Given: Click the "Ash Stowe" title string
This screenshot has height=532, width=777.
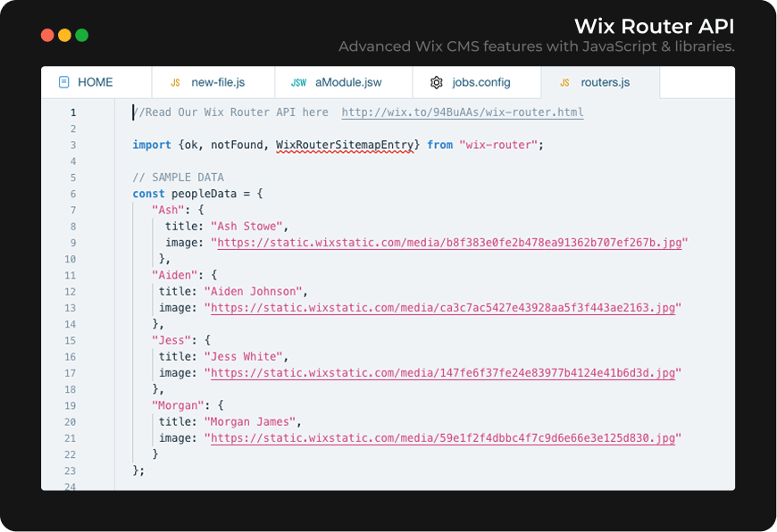Looking at the screenshot, I should [246, 227].
